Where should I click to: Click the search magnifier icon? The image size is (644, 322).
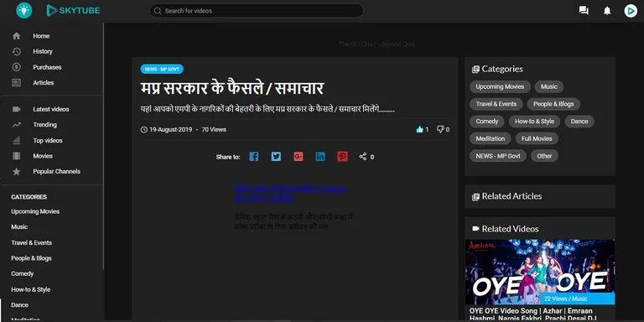point(158,11)
